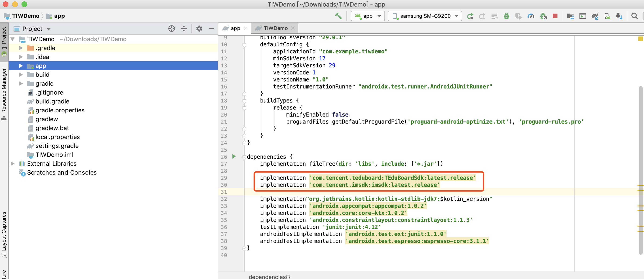Click the Profile app gauge icon
This screenshot has height=279, width=644.
[x=531, y=16]
